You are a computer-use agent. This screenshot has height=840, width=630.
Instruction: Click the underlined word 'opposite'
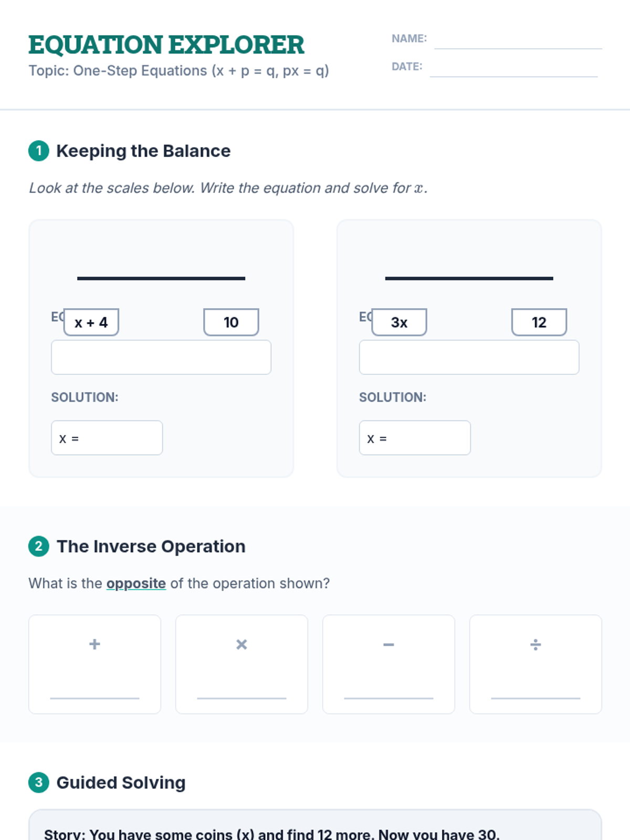136,583
